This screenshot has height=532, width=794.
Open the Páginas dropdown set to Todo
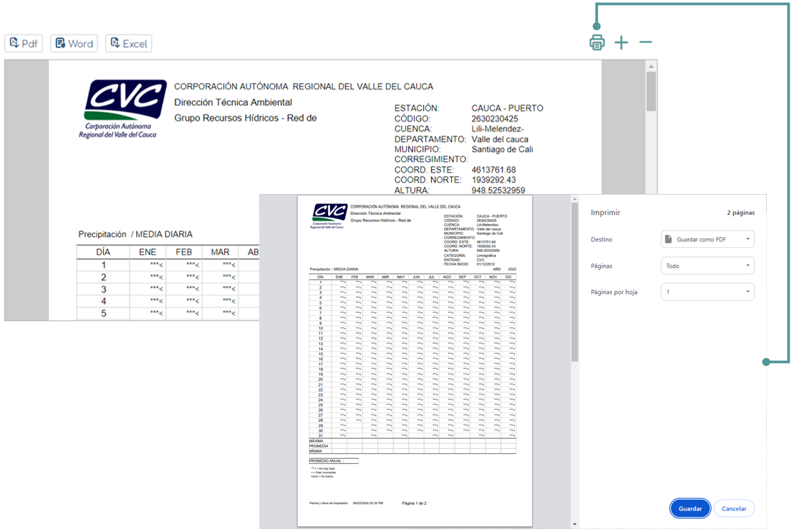click(x=707, y=266)
